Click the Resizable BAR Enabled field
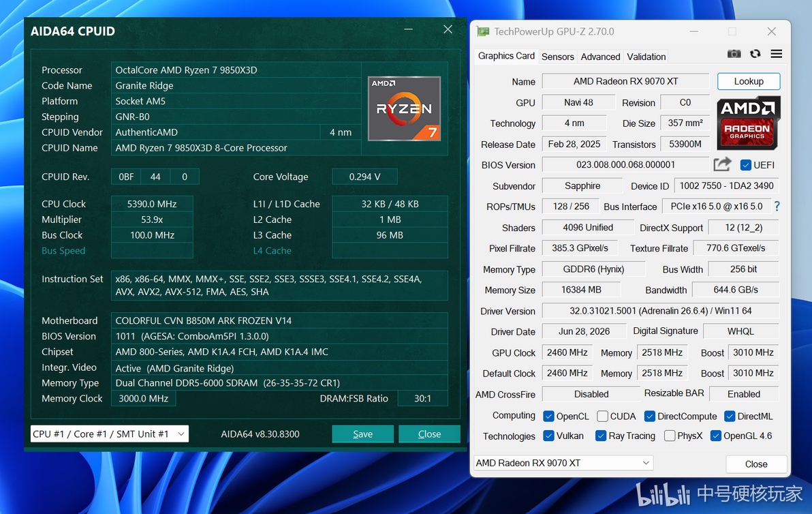The image size is (812, 514). (x=744, y=394)
